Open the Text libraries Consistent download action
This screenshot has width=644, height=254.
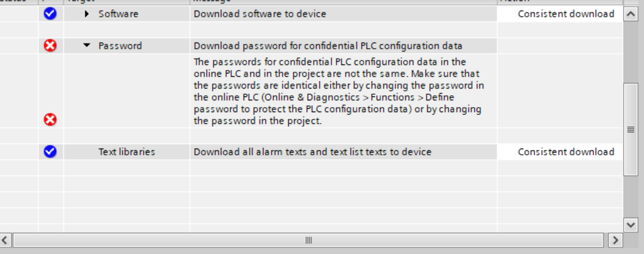pos(565,151)
